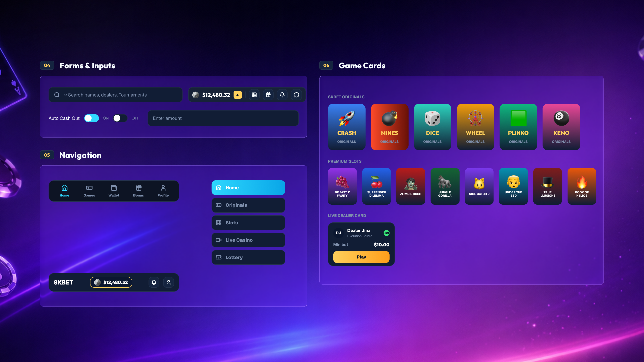Turn on the toggle labeled OFF
This screenshot has width=644, height=362.
tap(120, 118)
